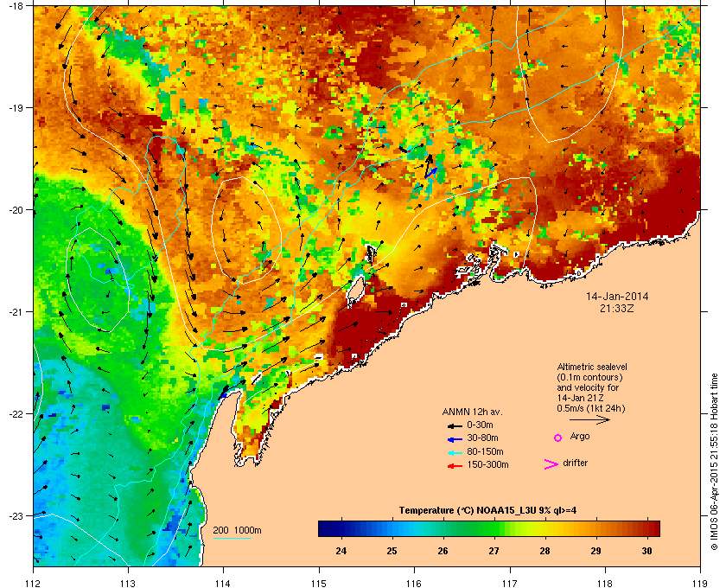Click colorbar tick label 25
Viewport: 726px width, 588px height.
(x=392, y=551)
